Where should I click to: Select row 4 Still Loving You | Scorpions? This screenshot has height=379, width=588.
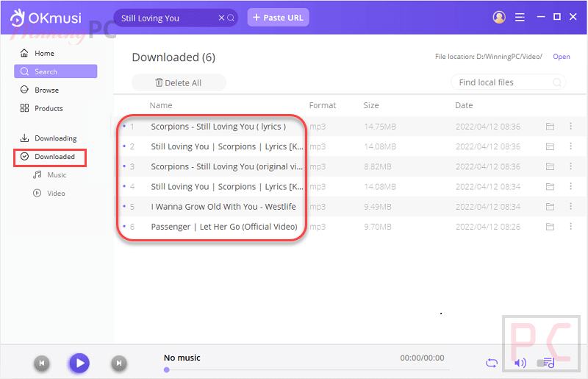pyautogui.click(x=227, y=187)
